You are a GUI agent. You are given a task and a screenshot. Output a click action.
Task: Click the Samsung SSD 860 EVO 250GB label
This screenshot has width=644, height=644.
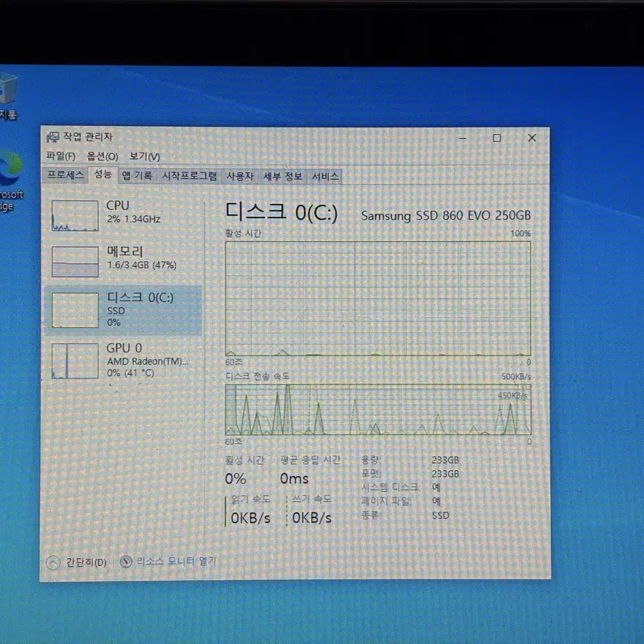(446, 215)
